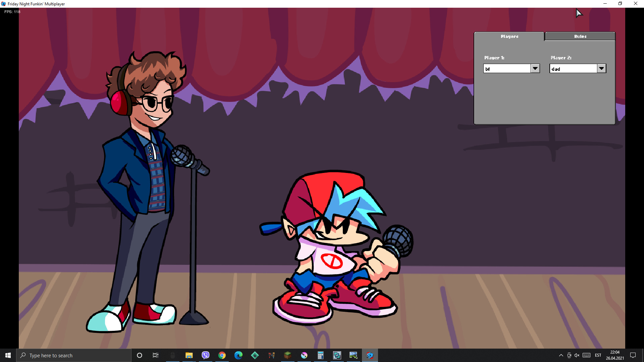Open the Krita paint app icon
Screen dimensions: 644x362
304,355
